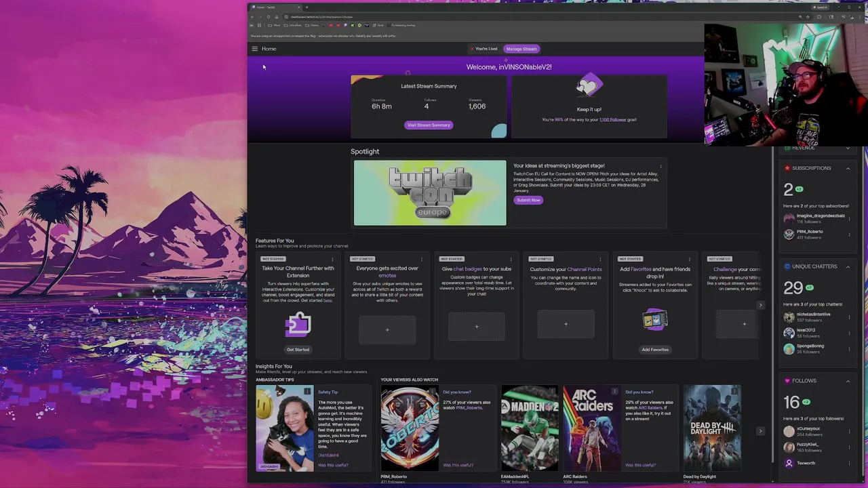Open options for follower FuzzyKiwi_
This screenshot has height=488, width=868.
[x=850, y=447]
